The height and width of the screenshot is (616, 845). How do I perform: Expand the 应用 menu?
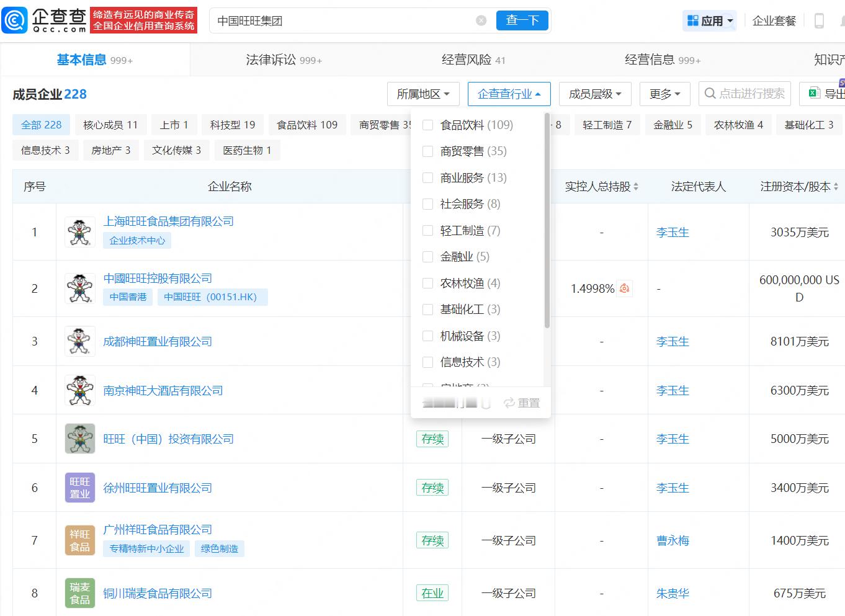[710, 20]
